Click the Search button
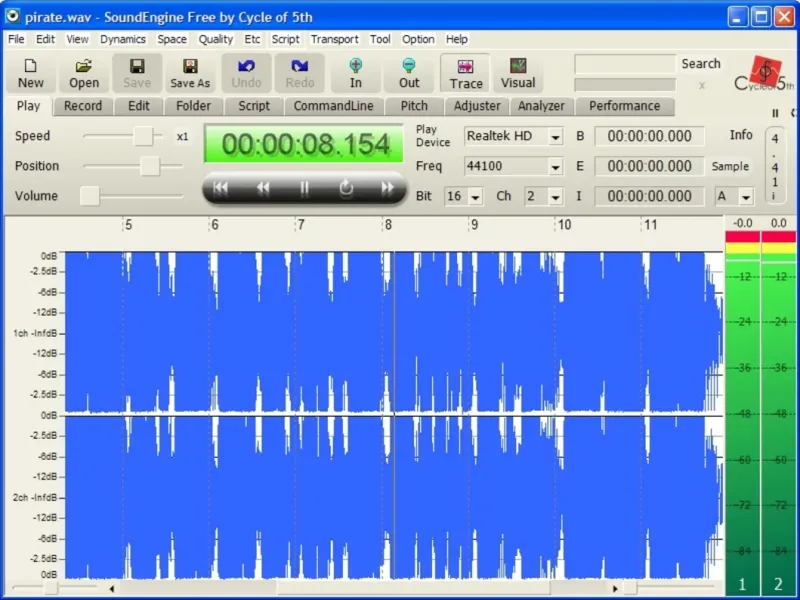Viewport: 800px width, 600px height. tap(701, 64)
